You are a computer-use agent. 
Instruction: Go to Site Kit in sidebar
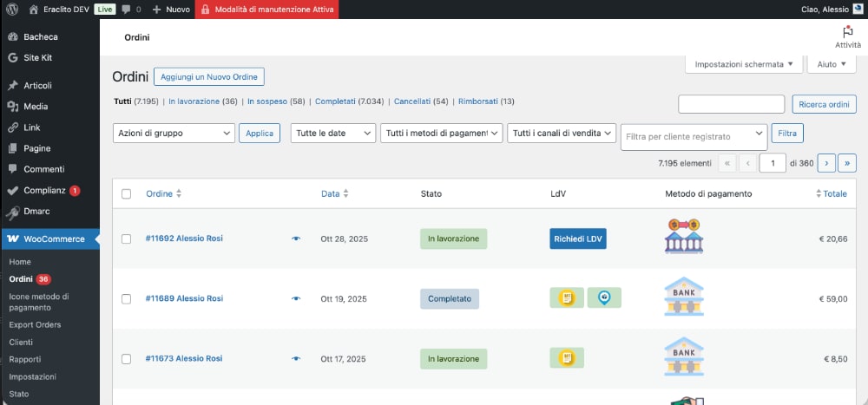tap(37, 57)
